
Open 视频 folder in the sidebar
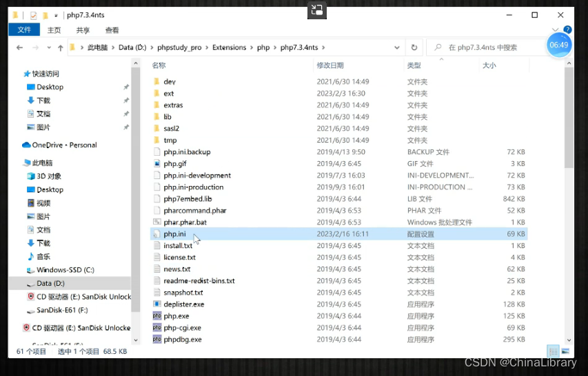(43, 203)
